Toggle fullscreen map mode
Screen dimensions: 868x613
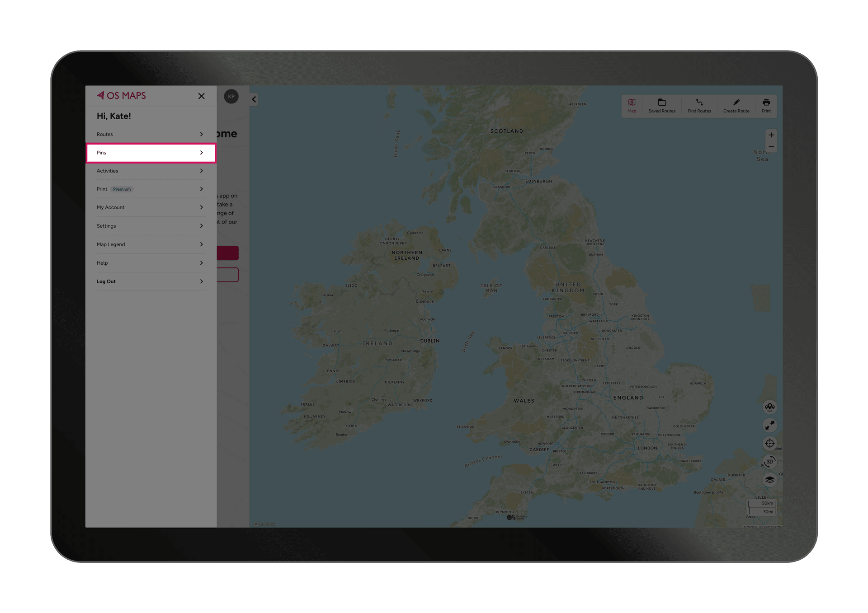[770, 425]
